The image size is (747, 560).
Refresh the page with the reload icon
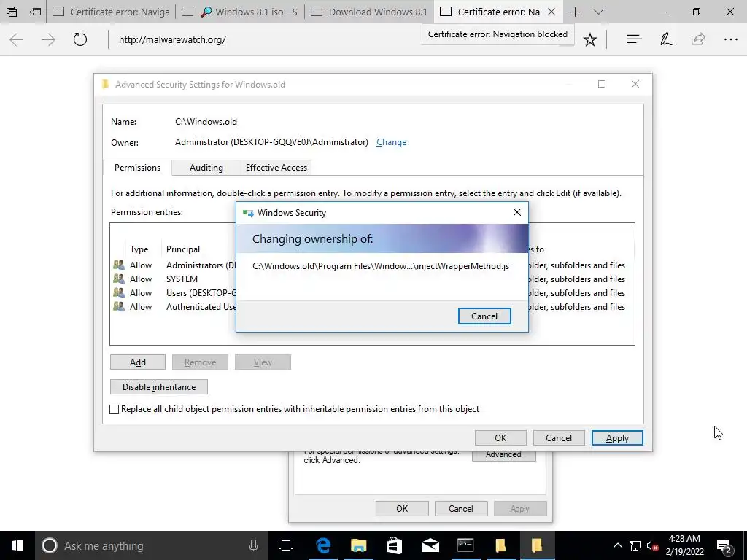click(x=80, y=39)
